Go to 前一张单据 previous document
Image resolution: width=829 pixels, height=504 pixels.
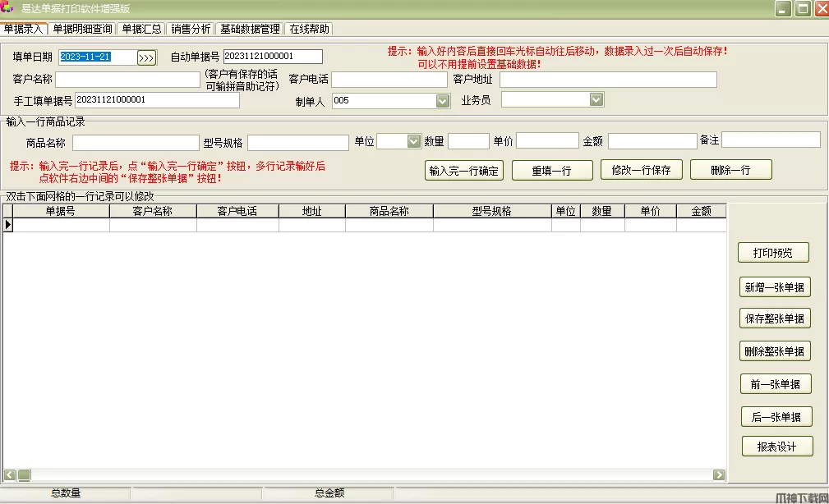click(x=776, y=384)
